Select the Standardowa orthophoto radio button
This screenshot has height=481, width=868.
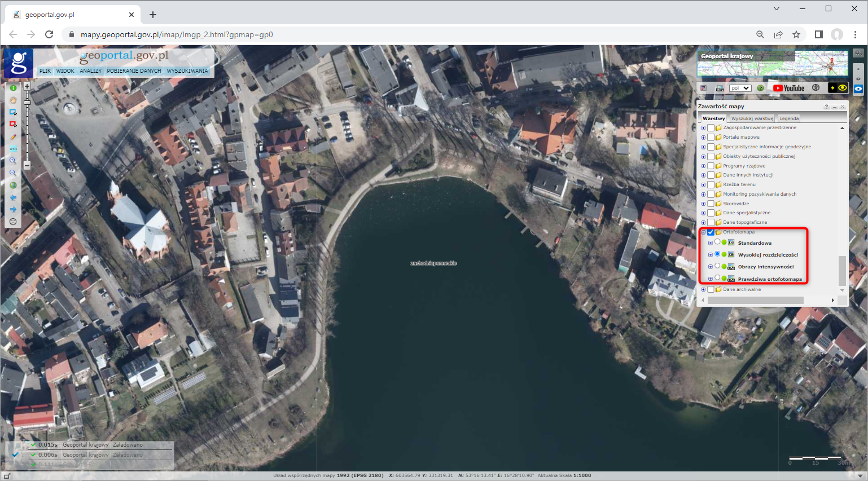click(x=717, y=242)
